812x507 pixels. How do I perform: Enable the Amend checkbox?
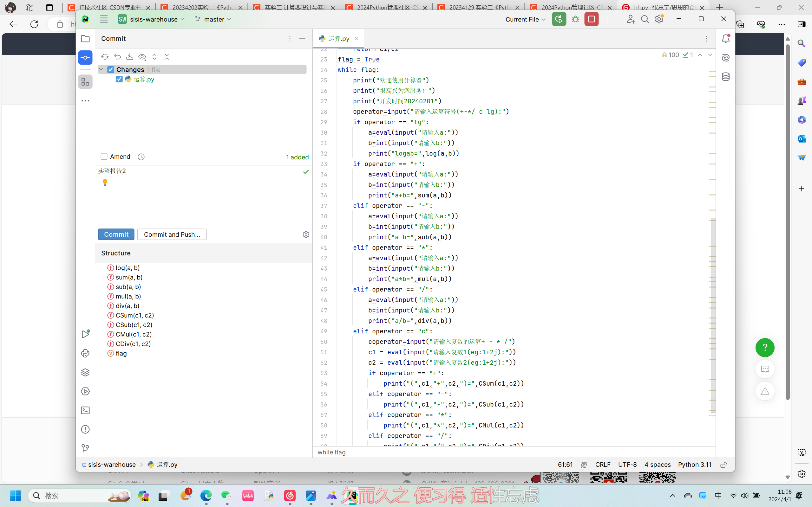[x=104, y=157]
